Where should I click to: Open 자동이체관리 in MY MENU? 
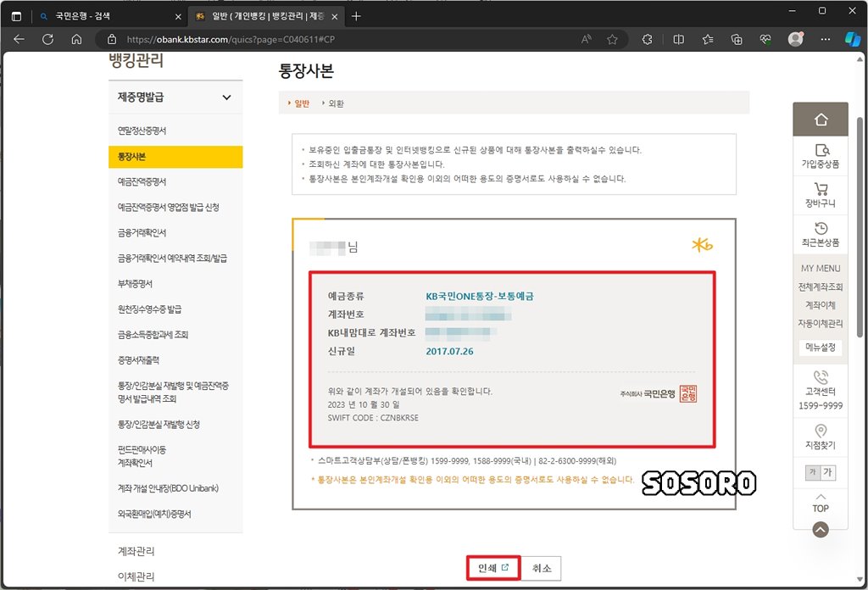(821, 323)
